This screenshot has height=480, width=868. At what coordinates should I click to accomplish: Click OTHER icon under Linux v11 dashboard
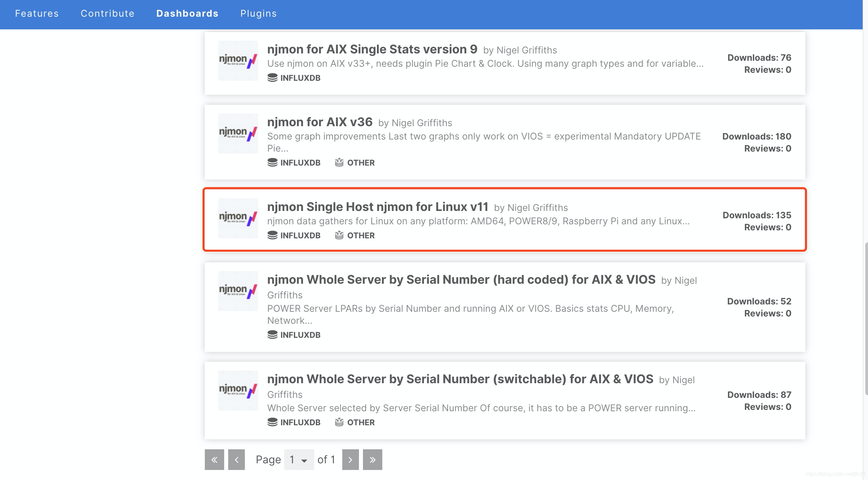339,235
